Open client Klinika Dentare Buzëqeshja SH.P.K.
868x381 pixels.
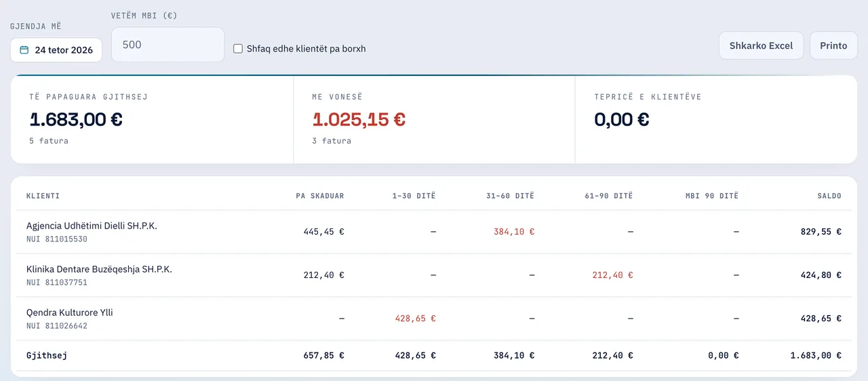tap(99, 269)
